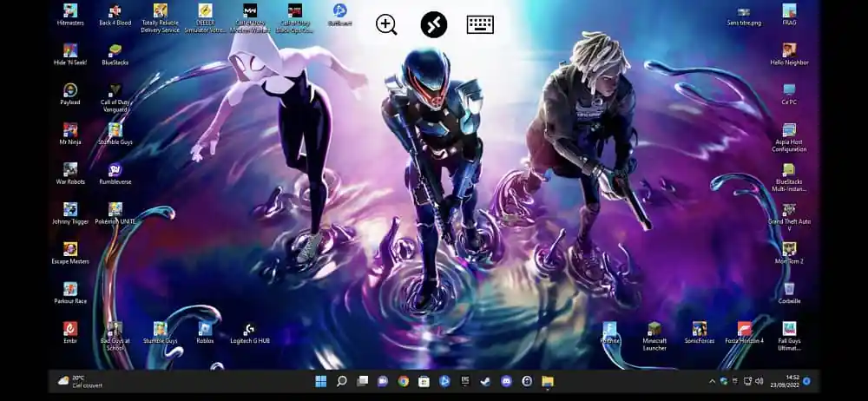868x401 pixels.
Task: Open Teams Chat from taskbar
Action: (x=383, y=381)
